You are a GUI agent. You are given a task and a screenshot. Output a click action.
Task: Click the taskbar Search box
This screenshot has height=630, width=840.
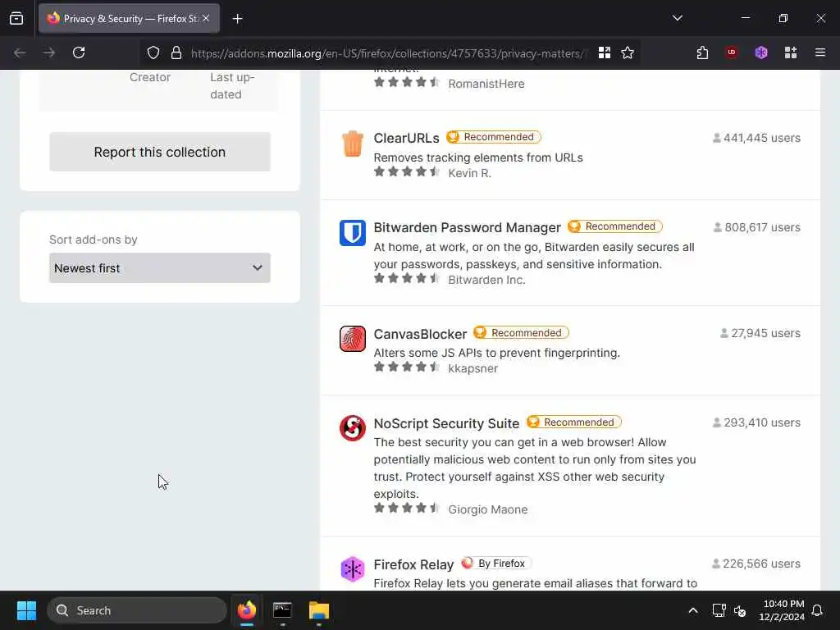point(137,610)
